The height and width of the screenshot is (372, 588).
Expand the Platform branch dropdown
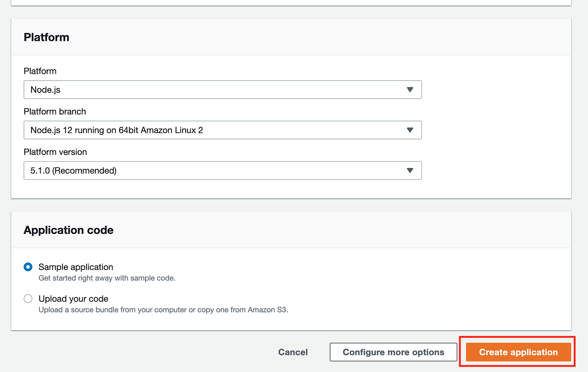tap(223, 130)
